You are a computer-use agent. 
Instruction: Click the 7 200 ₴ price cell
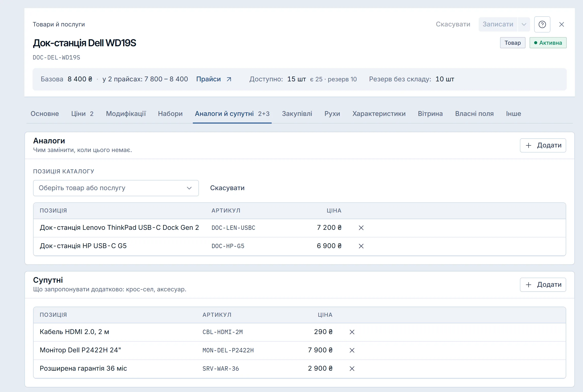point(329,228)
